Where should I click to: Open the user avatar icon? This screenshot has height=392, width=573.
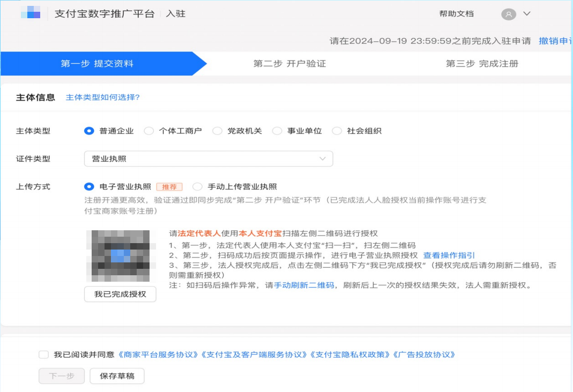[508, 14]
